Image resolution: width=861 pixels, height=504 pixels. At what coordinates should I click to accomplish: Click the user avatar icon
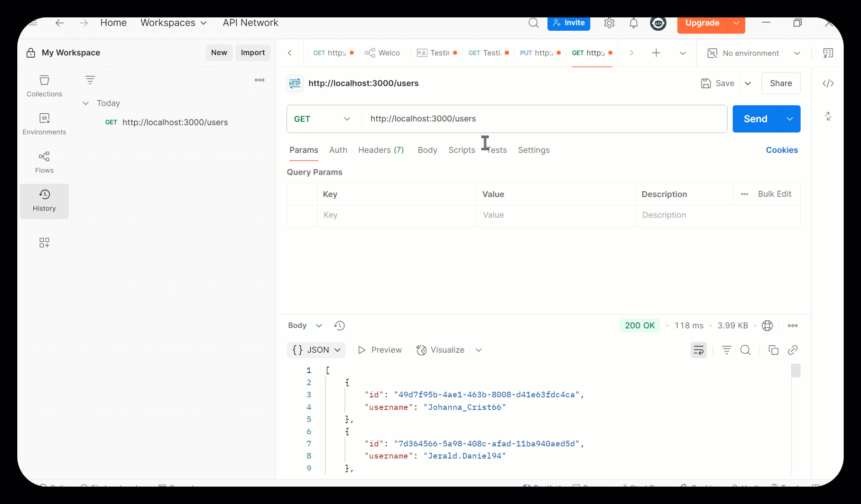click(658, 23)
